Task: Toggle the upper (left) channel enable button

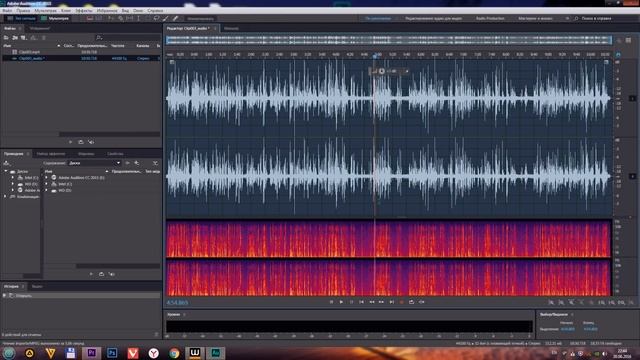Action: point(633,98)
